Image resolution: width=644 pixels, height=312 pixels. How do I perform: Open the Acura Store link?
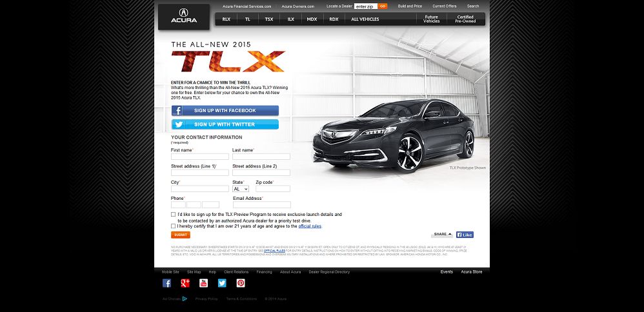click(472, 272)
